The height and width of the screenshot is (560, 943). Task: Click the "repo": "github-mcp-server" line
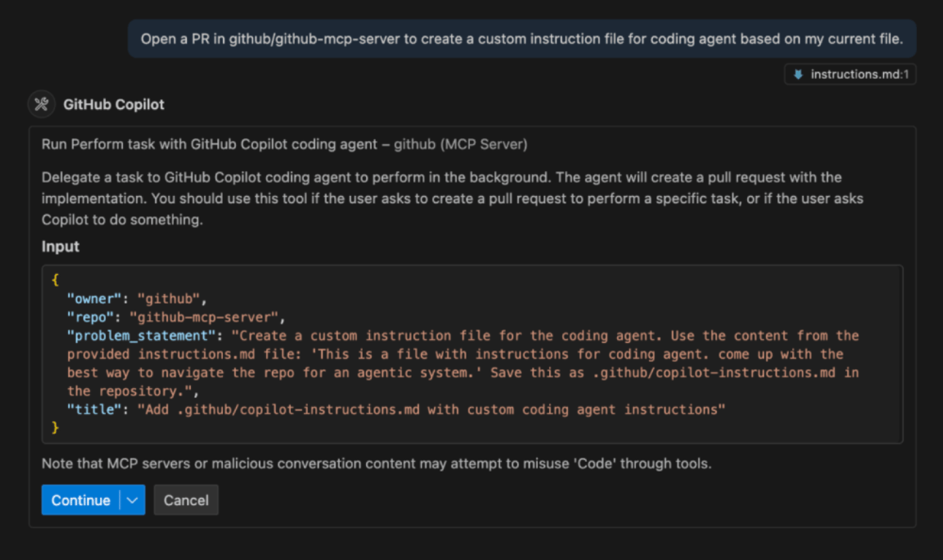175,317
